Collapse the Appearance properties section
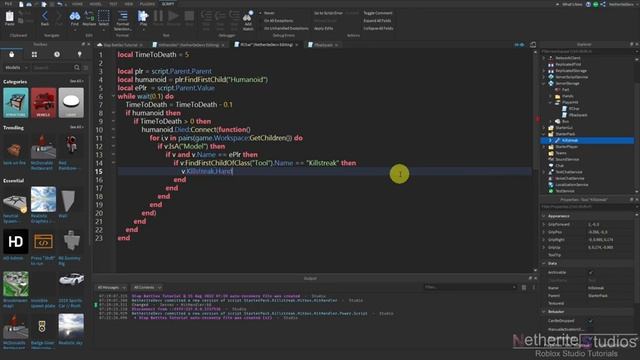The image size is (640, 360). pos(544,216)
